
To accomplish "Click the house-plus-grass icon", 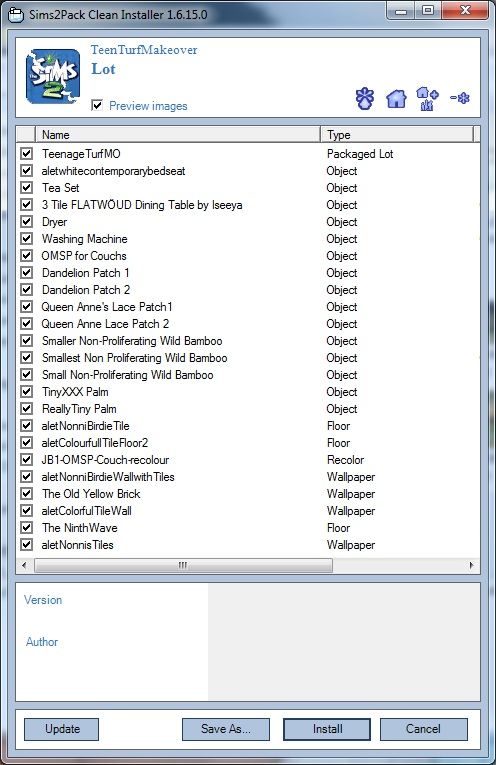I will [427, 99].
